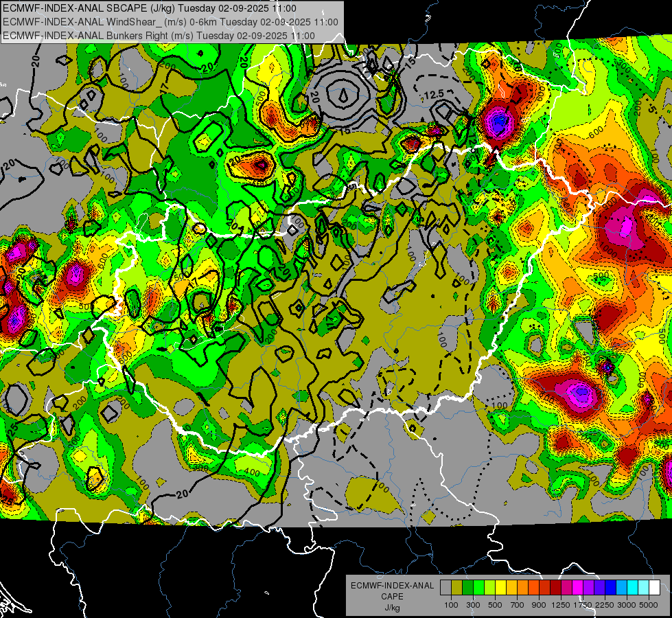Click the 100 tick label on legend scale
This screenshot has width=672, height=618.
tap(451, 605)
